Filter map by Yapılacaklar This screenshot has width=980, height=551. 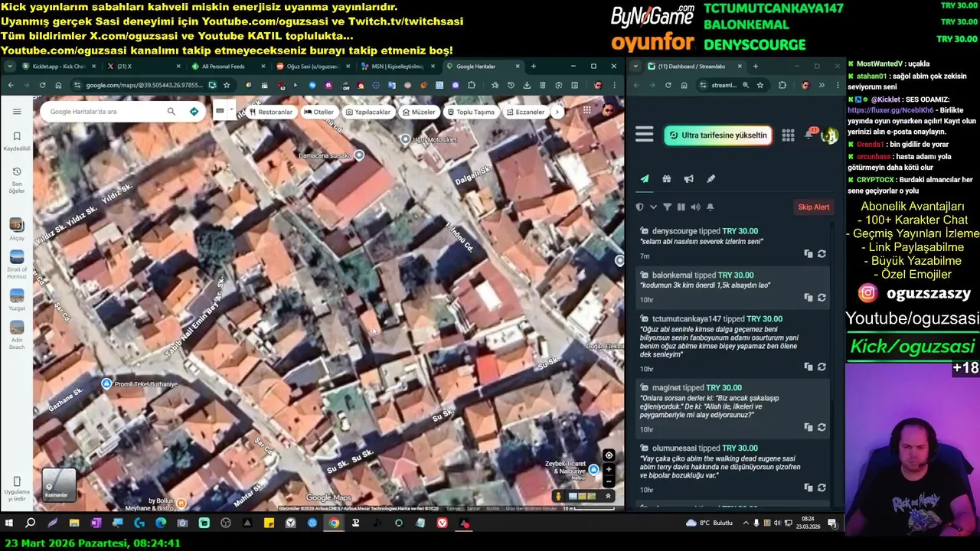point(368,112)
